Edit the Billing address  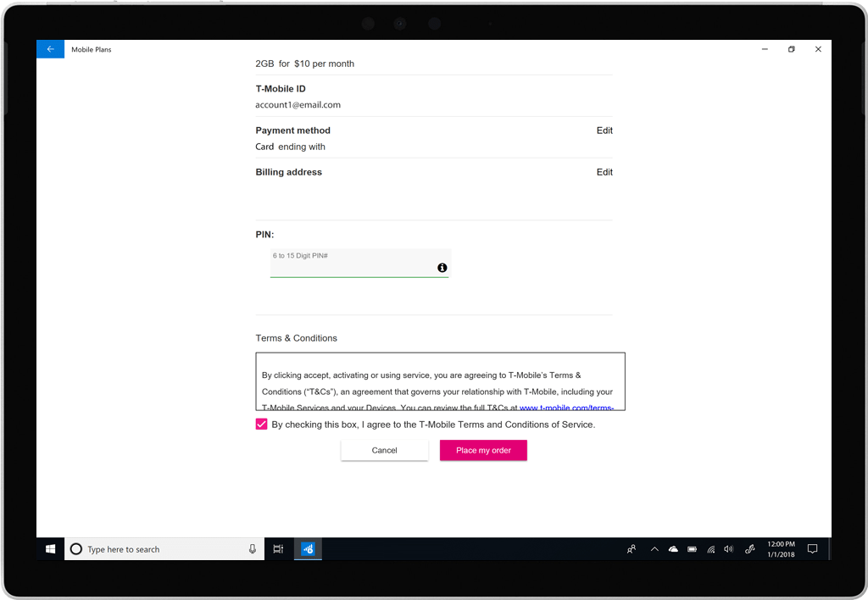[604, 172]
